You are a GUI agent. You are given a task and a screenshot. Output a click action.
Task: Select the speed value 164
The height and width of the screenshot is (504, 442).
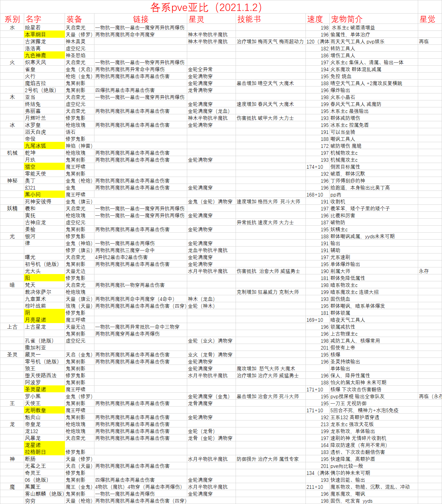pyautogui.click(x=317, y=445)
